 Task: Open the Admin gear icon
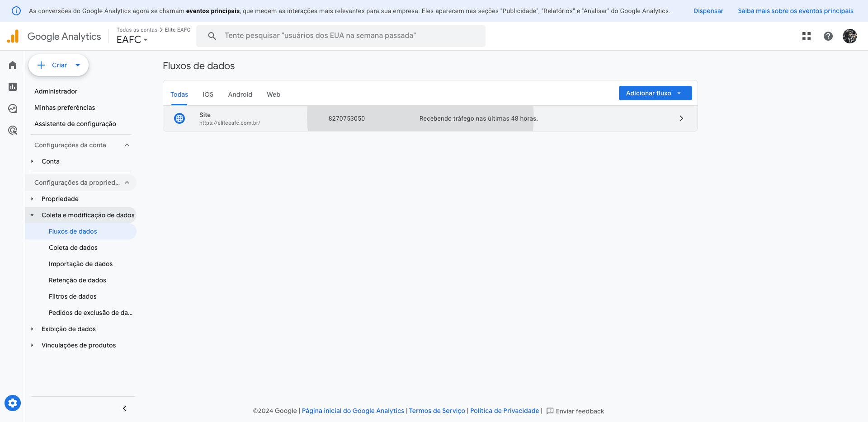click(x=13, y=403)
